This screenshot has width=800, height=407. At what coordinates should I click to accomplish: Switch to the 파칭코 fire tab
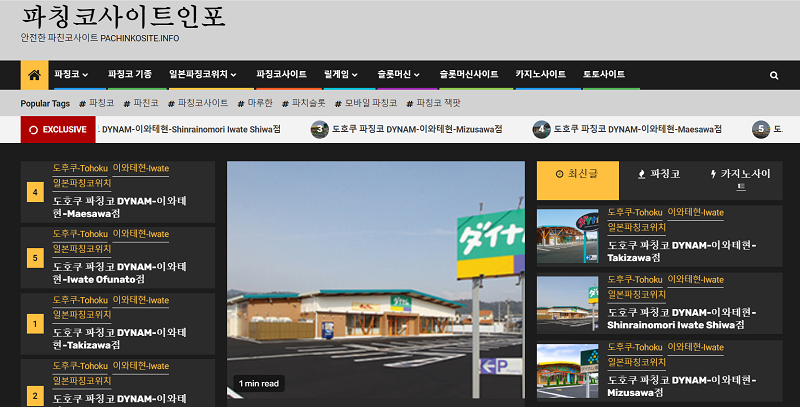(x=659, y=174)
